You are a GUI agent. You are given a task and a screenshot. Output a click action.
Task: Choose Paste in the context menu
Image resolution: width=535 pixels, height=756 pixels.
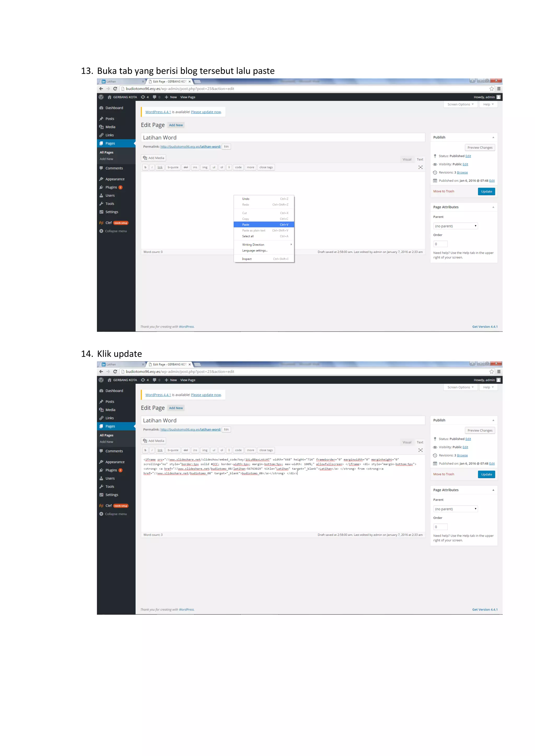tap(246, 225)
